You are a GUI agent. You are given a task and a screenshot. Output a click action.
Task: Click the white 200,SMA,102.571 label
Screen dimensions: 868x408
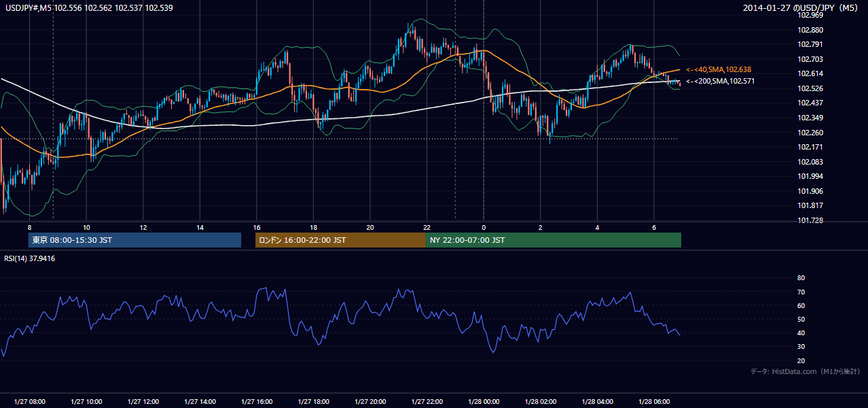point(721,81)
